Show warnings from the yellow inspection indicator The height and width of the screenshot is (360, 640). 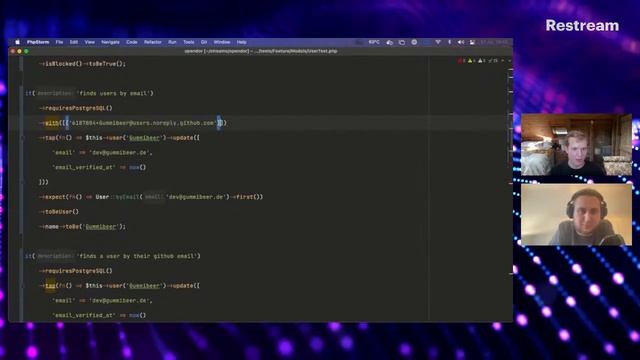point(471,61)
